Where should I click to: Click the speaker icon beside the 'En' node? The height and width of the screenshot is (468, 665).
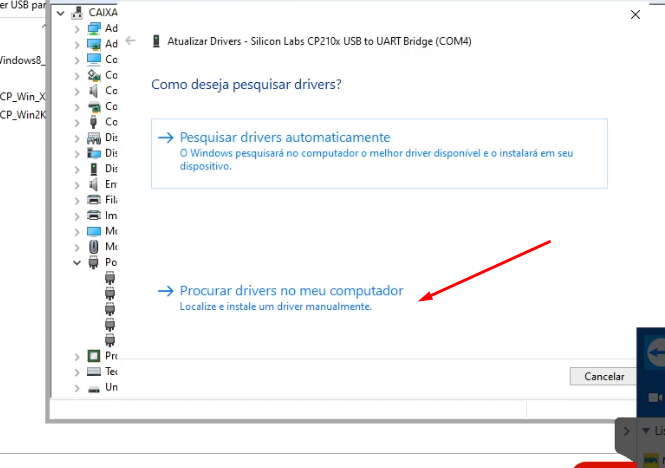point(94,184)
